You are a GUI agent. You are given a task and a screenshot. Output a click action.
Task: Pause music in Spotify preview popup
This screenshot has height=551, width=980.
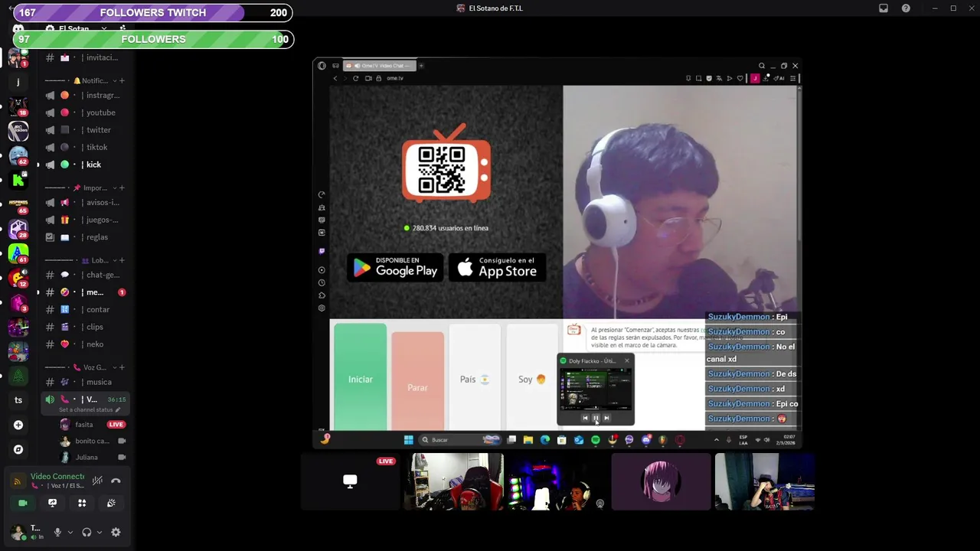596,418
